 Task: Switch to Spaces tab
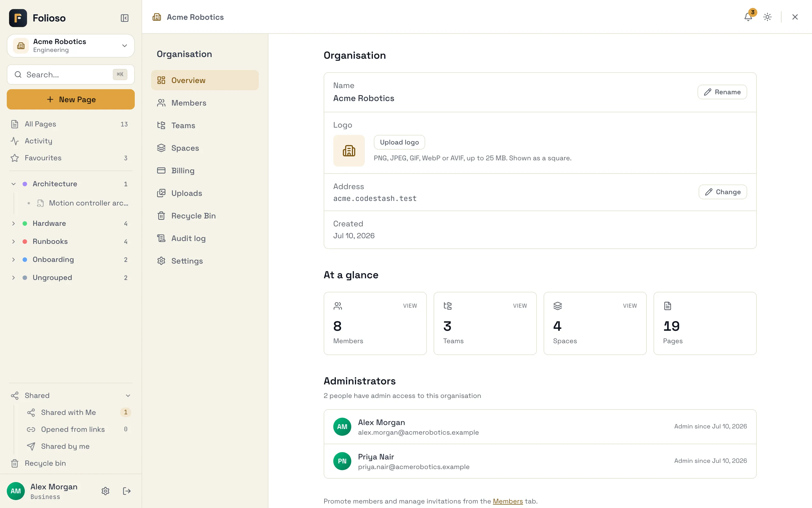pyautogui.click(x=205, y=148)
